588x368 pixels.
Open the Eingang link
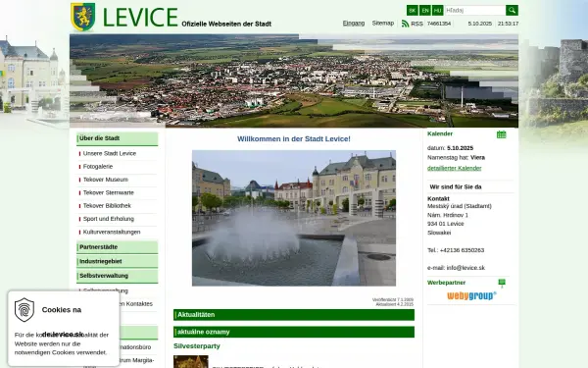click(x=354, y=24)
